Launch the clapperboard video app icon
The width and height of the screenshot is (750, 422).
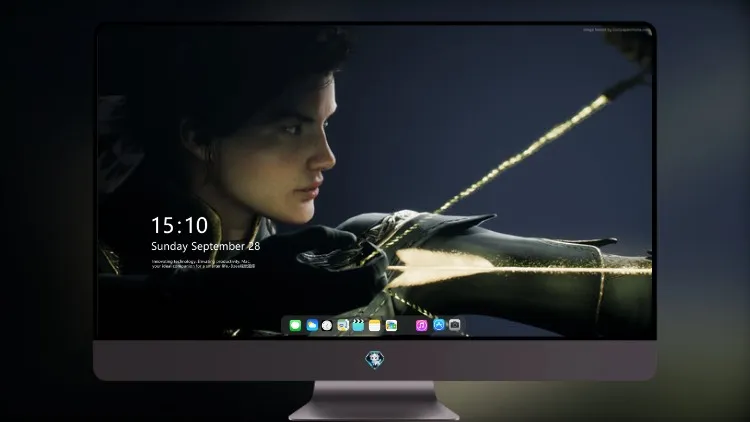358,325
